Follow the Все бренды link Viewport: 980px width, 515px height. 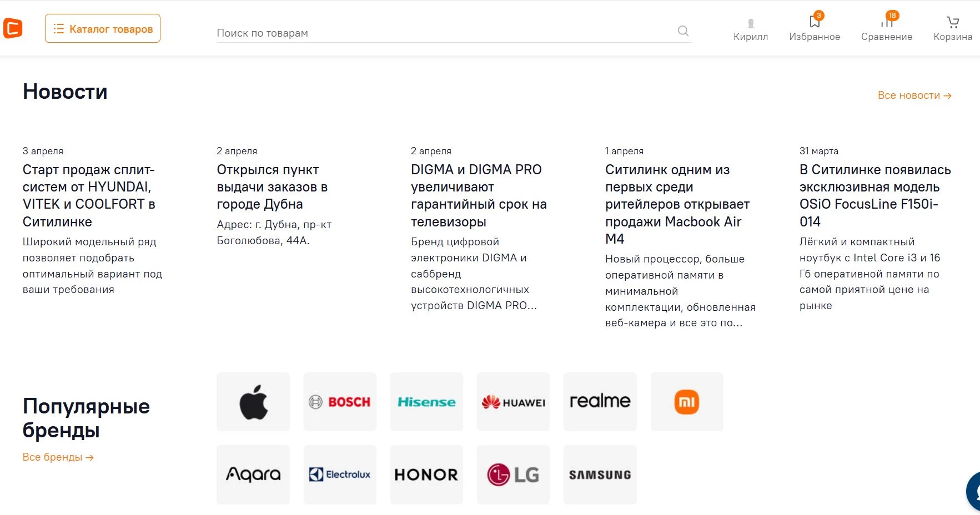coord(58,457)
